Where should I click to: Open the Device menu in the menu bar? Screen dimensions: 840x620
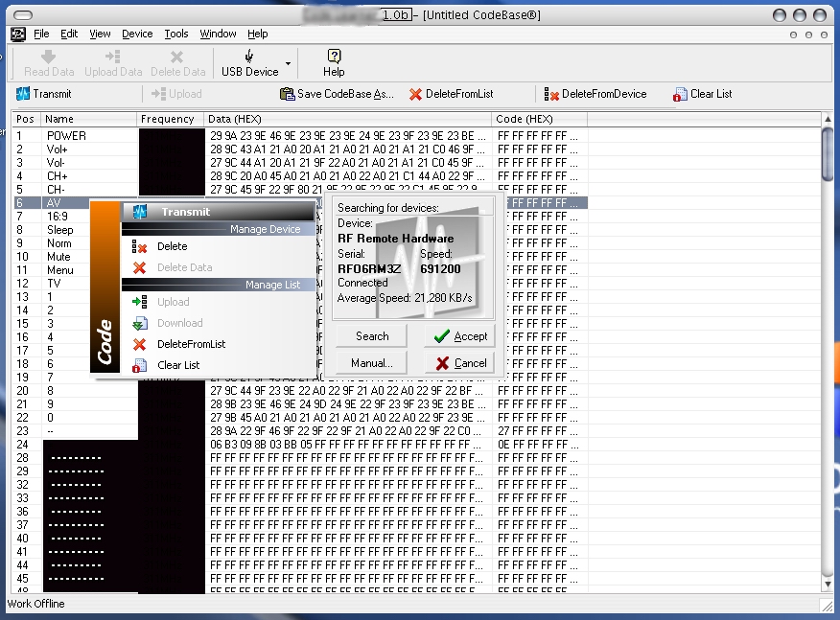(x=137, y=34)
